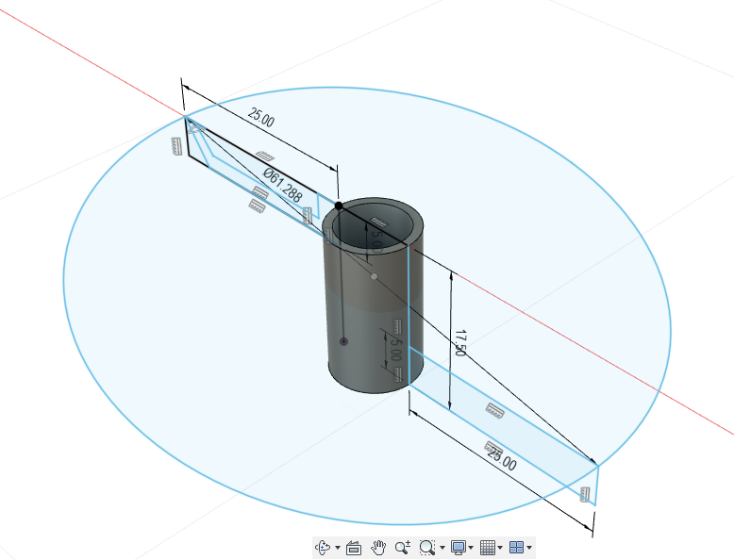
Task: Select the 25.00 dimension above upper profile
Action: (x=260, y=118)
